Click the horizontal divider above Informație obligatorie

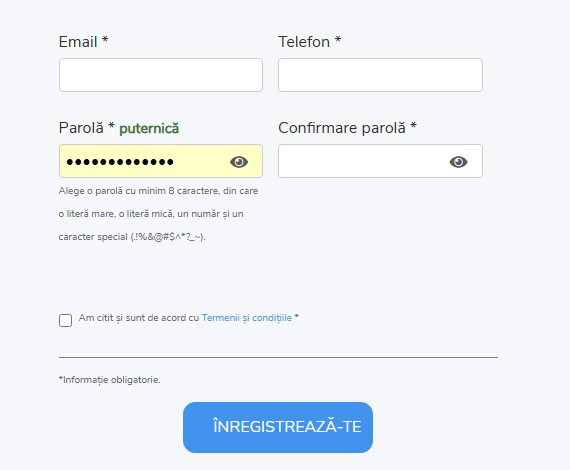click(278, 357)
